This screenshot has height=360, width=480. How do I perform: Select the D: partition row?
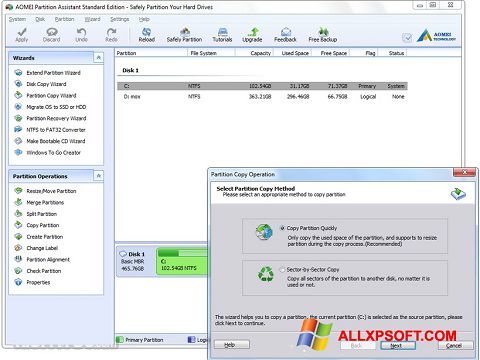[262, 97]
